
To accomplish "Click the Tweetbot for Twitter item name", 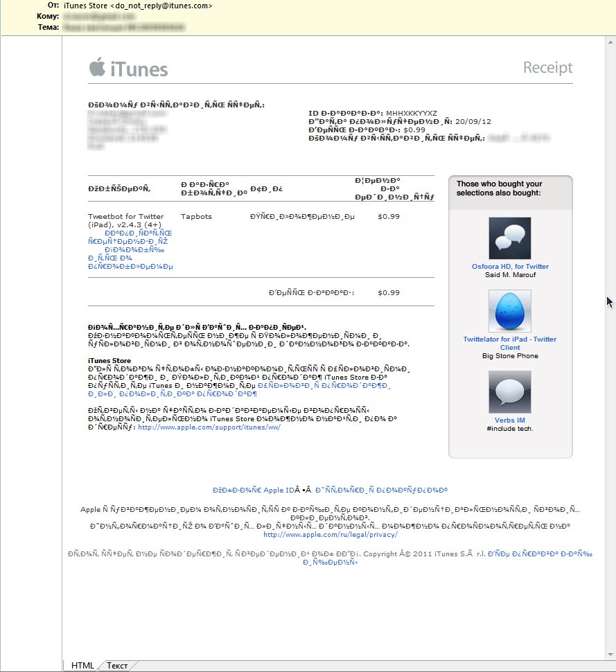I will 125,220.
